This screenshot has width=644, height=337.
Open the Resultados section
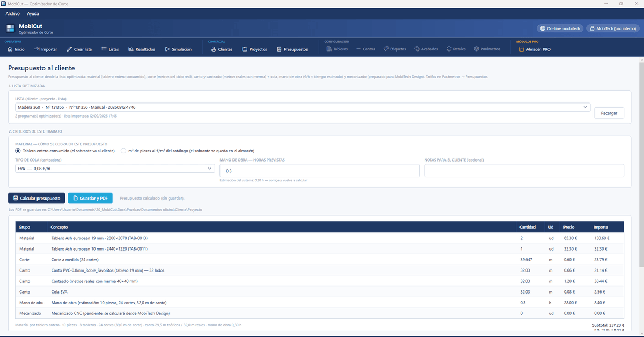(x=142, y=49)
